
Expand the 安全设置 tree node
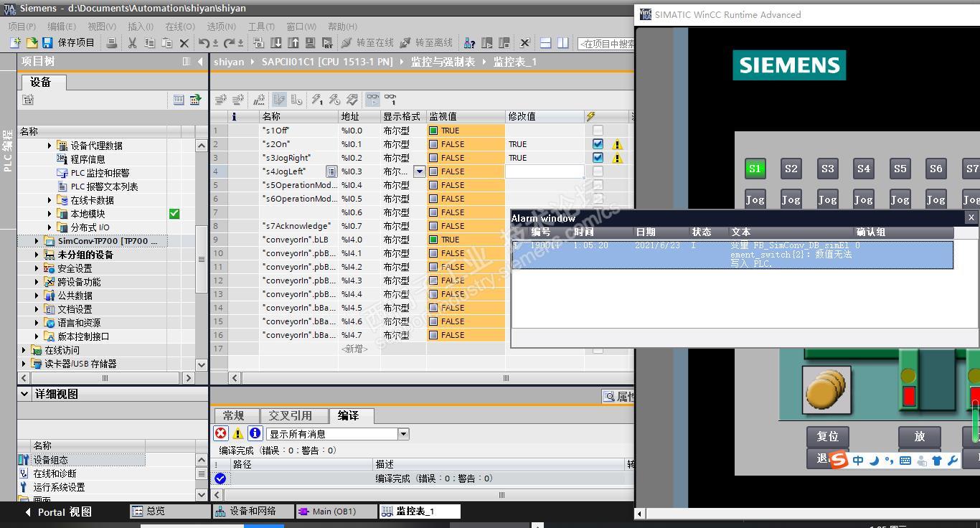(x=37, y=268)
